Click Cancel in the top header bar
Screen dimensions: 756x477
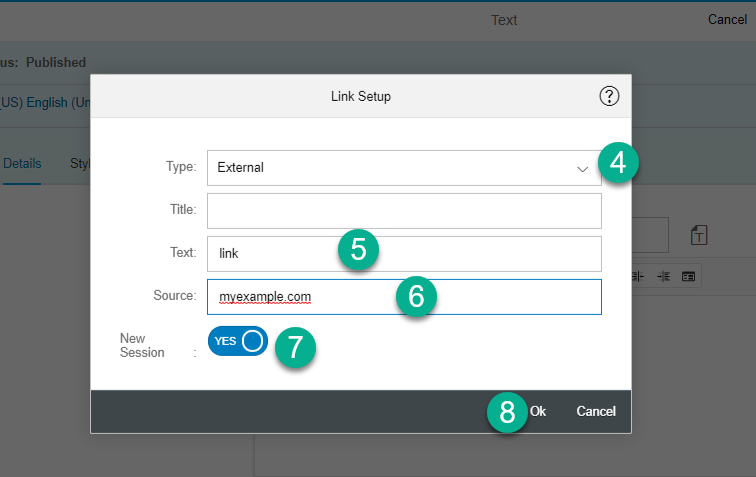pyautogui.click(x=727, y=19)
